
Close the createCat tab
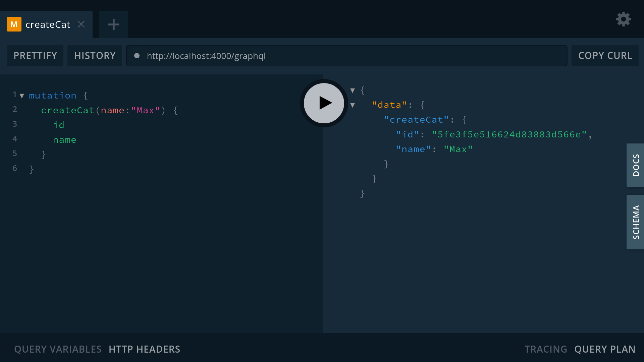(x=81, y=24)
